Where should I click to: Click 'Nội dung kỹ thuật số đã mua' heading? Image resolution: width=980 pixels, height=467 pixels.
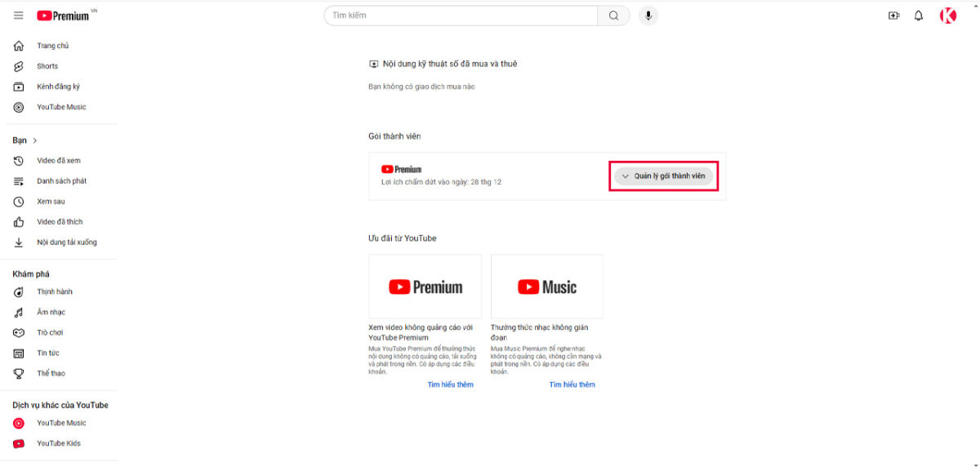(450, 64)
